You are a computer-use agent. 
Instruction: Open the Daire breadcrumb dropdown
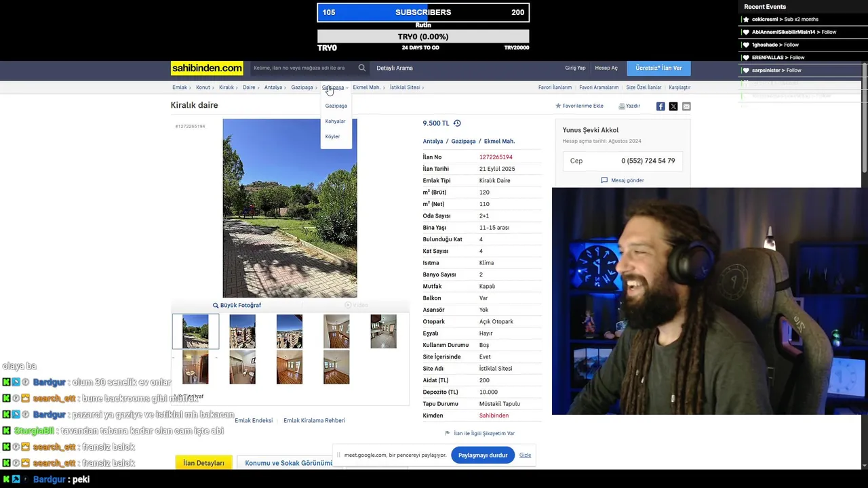tap(250, 87)
